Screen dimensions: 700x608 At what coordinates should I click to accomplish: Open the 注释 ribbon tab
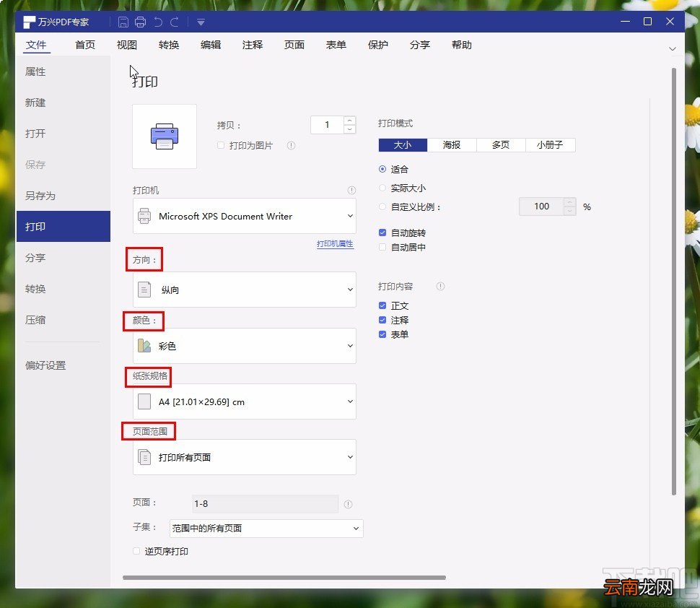click(253, 45)
